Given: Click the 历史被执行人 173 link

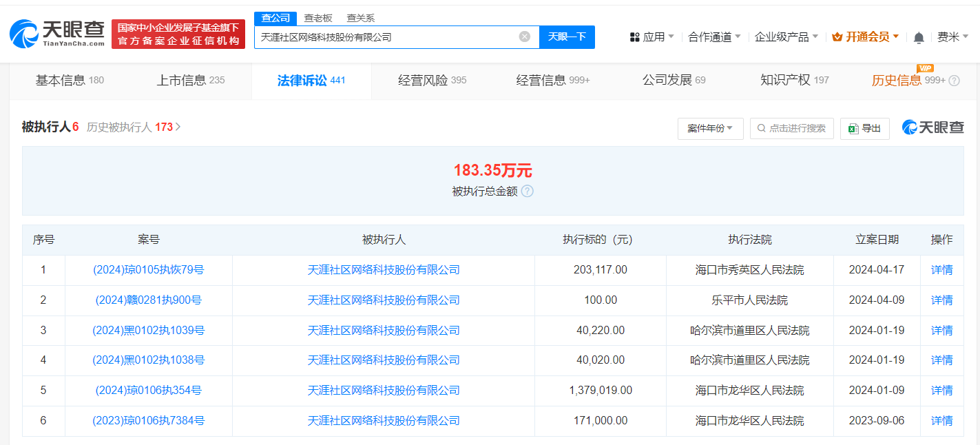Looking at the screenshot, I should pos(133,127).
